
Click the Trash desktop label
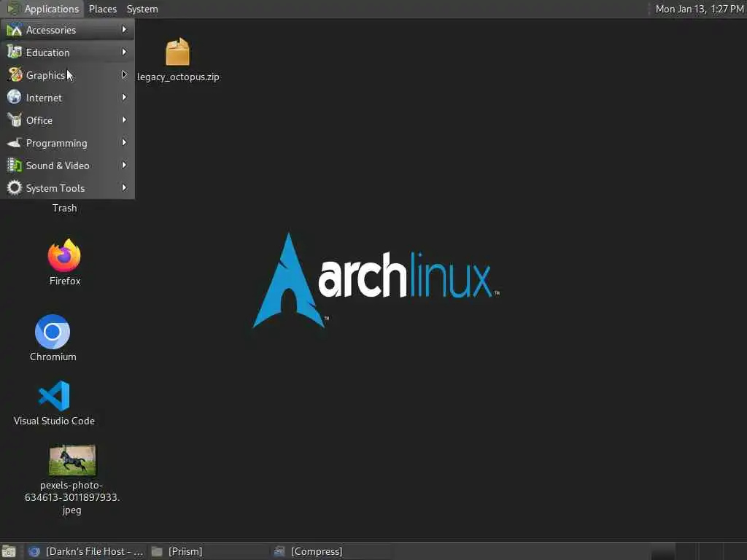click(x=64, y=208)
